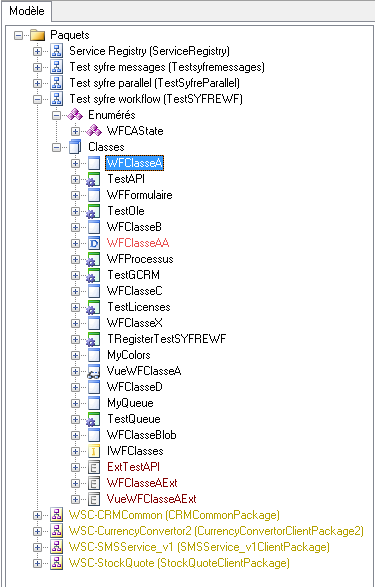Expand the WFClasseA class node
The height and width of the screenshot is (587, 375).
75,164
